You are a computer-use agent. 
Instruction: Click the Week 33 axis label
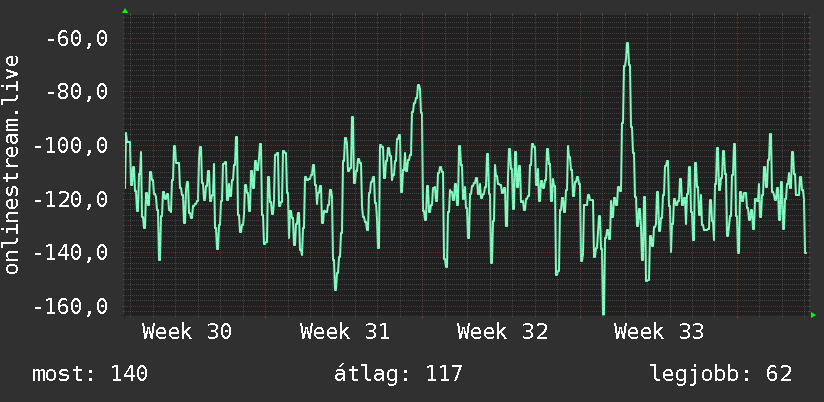click(660, 332)
